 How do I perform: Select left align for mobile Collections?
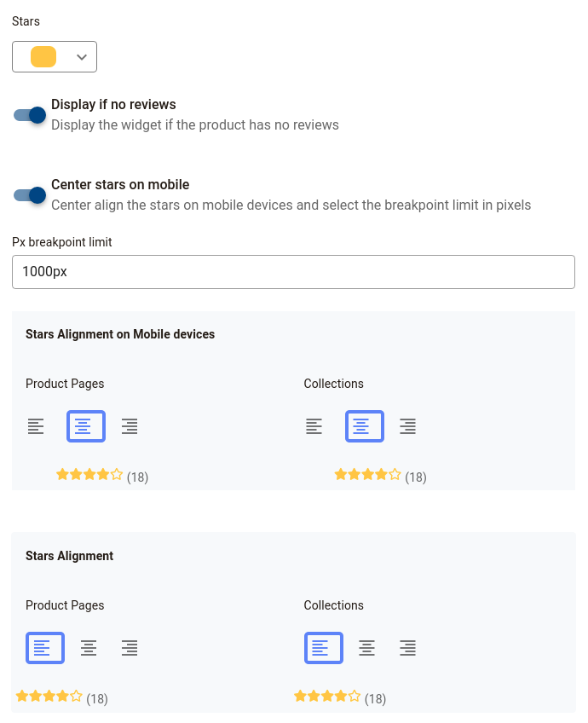pyautogui.click(x=314, y=426)
